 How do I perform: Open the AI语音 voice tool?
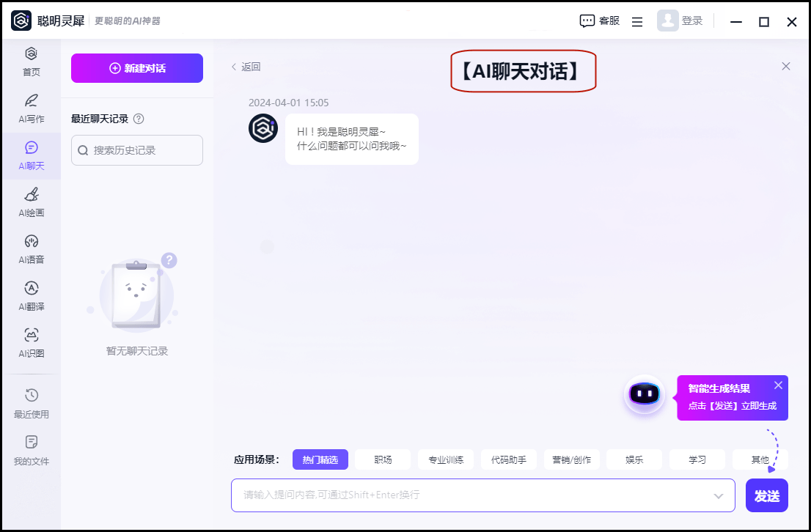click(31, 249)
